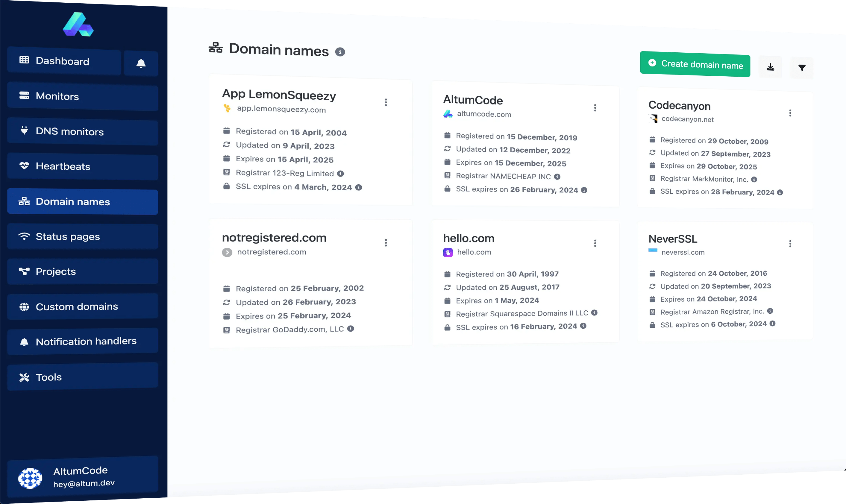Viewport: 846px width, 504px height.
Task: Open the Dashboard menu item
Action: (64, 61)
